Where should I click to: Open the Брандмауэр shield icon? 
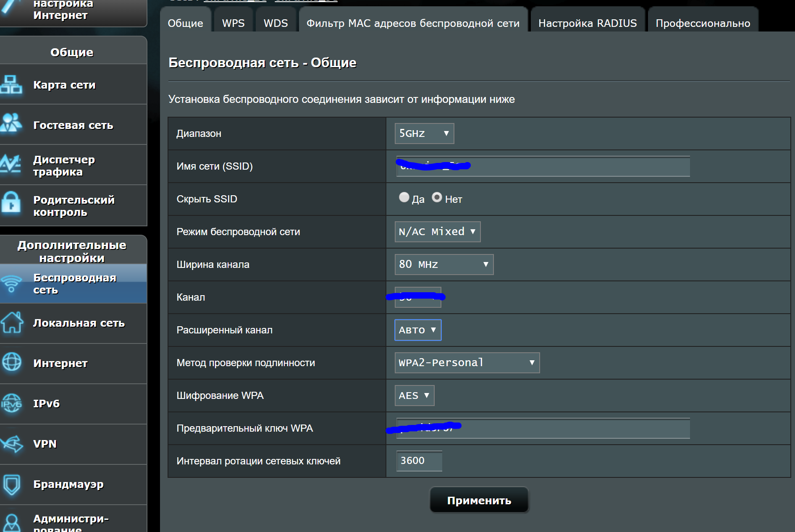12,485
